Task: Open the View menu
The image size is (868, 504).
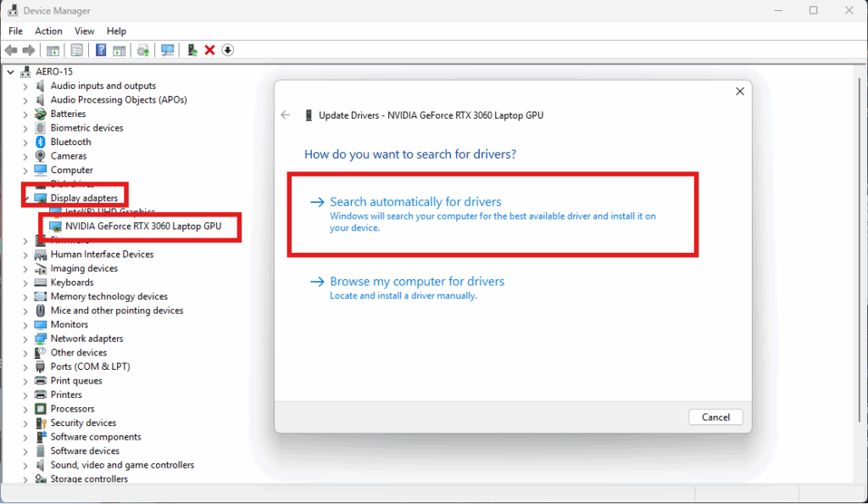Action: 84,31
